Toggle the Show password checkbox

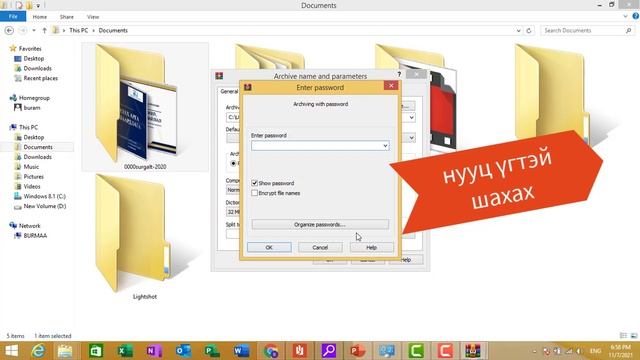(255, 183)
